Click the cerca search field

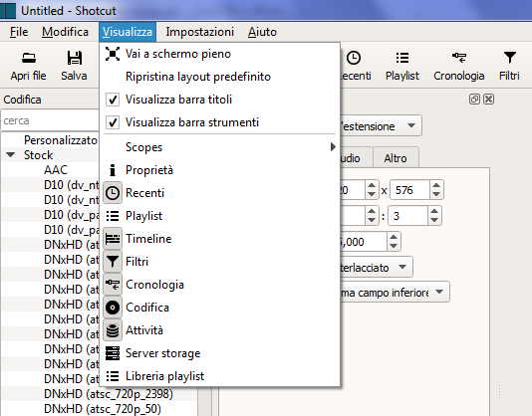click(50, 120)
